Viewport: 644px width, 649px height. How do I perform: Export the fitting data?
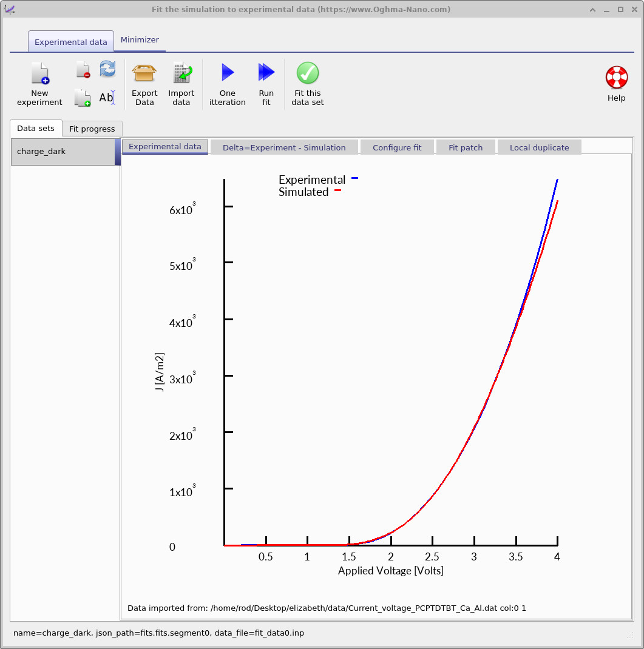coord(144,84)
